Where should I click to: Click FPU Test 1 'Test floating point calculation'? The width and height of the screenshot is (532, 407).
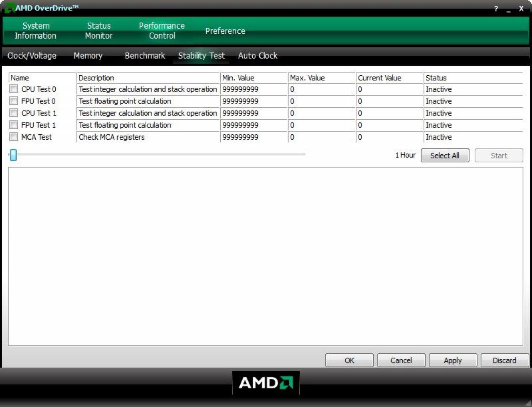[x=125, y=125]
